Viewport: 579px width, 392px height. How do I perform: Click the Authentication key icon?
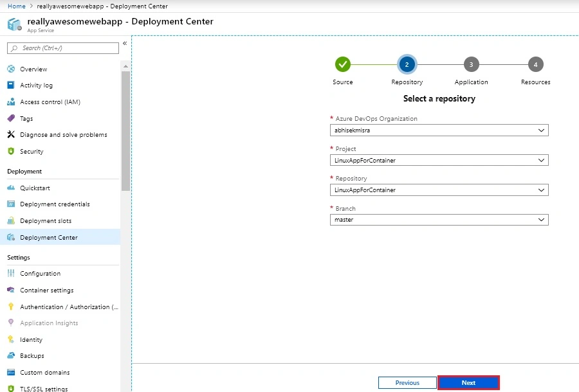[x=11, y=307]
